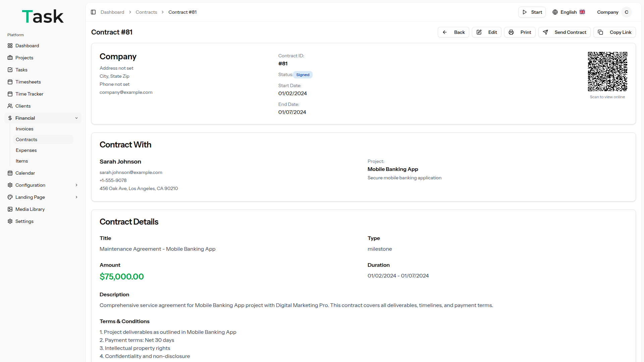Click the Tasks checkbox icon in sidebar
This screenshot has width=644, height=362.
[x=10, y=70]
